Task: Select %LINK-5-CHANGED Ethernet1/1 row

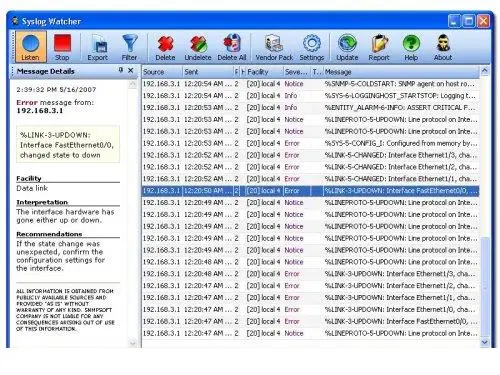Action: point(310,179)
